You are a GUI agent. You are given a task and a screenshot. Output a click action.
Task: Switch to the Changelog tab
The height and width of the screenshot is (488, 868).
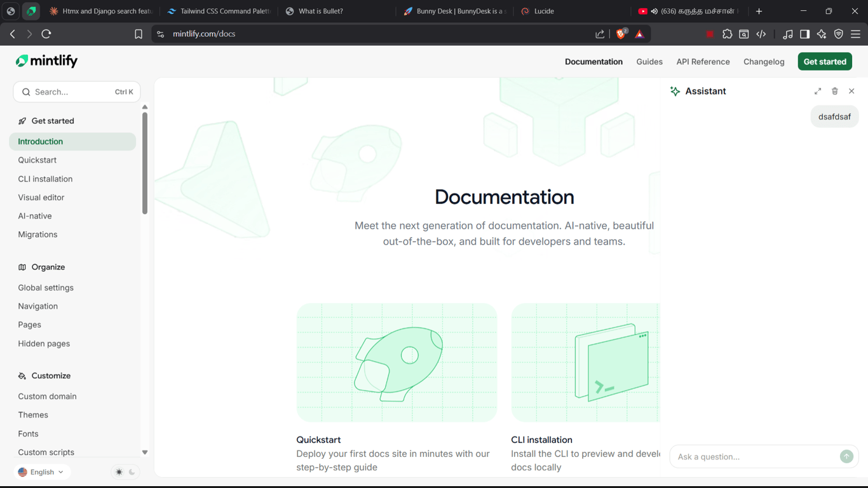coord(764,62)
